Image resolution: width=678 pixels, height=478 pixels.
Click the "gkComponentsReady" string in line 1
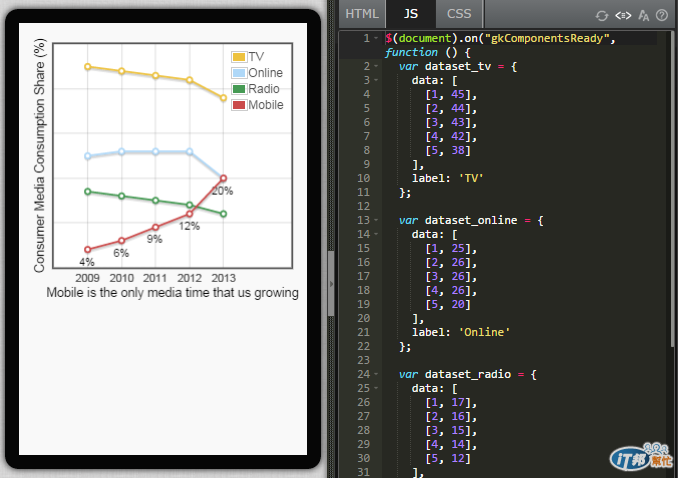[547, 38]
